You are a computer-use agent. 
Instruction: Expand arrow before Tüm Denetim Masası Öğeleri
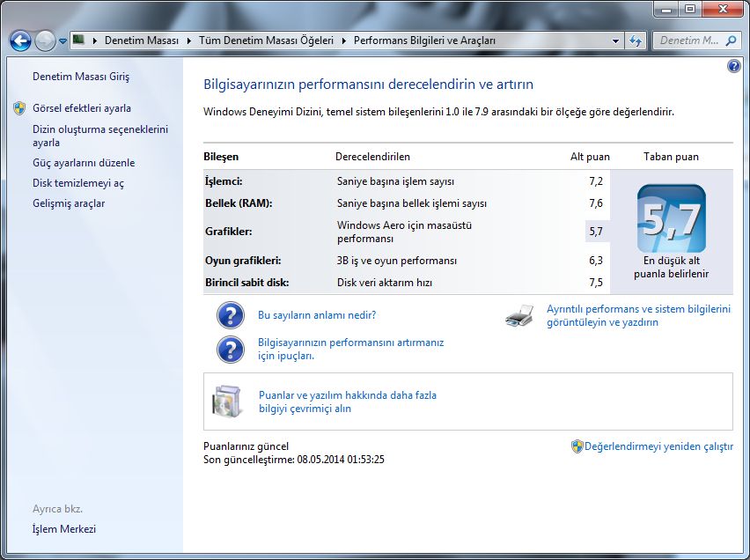(189, 41)
